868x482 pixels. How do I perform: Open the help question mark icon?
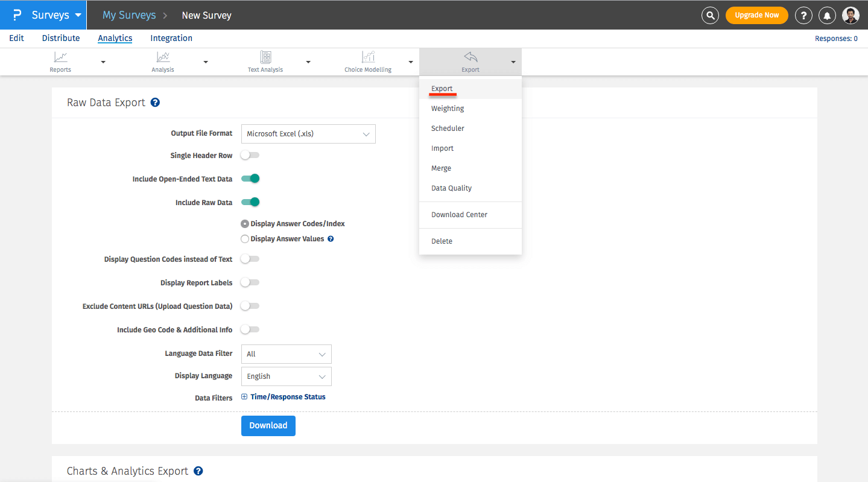pos(803,15)
